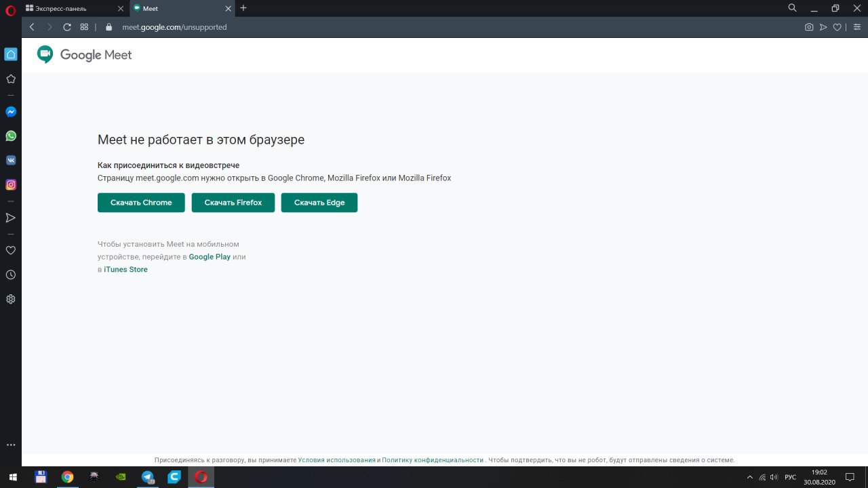The height and width of the screenshot is (488, 868).
Task: Go back with the back arrow
Action: (32, 27)
